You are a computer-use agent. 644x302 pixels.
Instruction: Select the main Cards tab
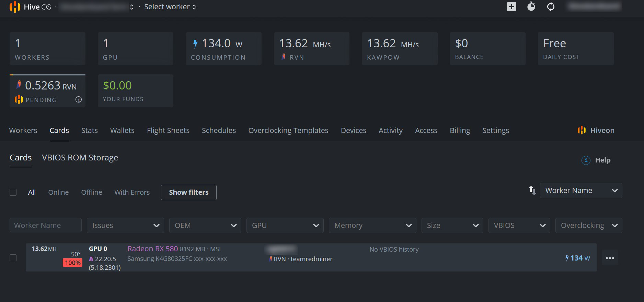59,130
